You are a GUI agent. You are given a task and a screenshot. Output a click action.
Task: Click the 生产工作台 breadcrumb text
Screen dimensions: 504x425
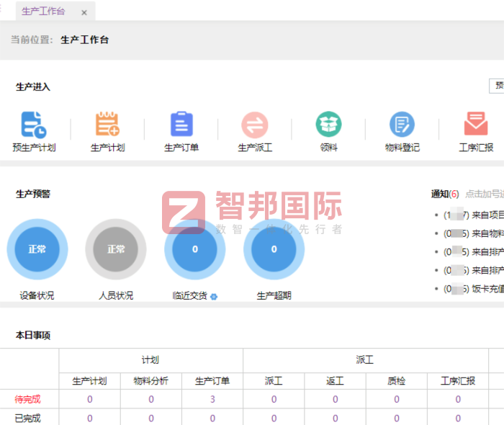pyautogui.click(x=85, y=40)
